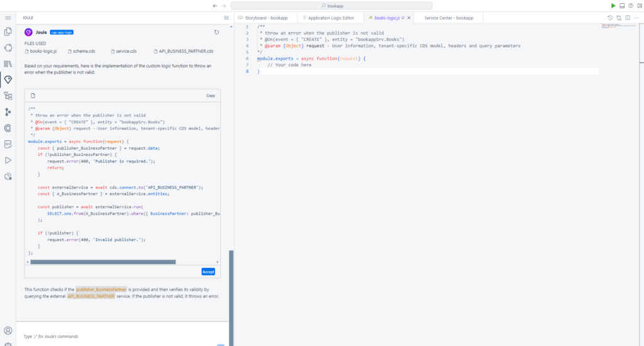
Task: Switch to Service Center - bookapp tab
Action: pos(448,18)
